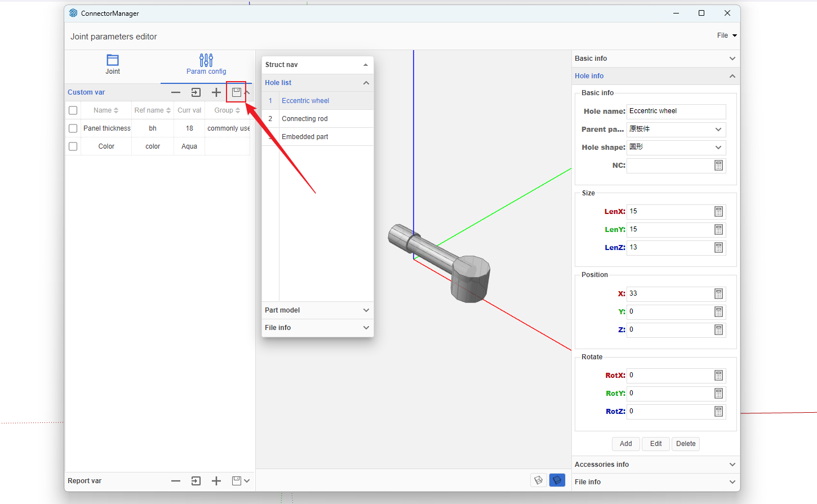This screenshot has height=504, width=817.
Task: Click the Add button
Action: point(625,444)
